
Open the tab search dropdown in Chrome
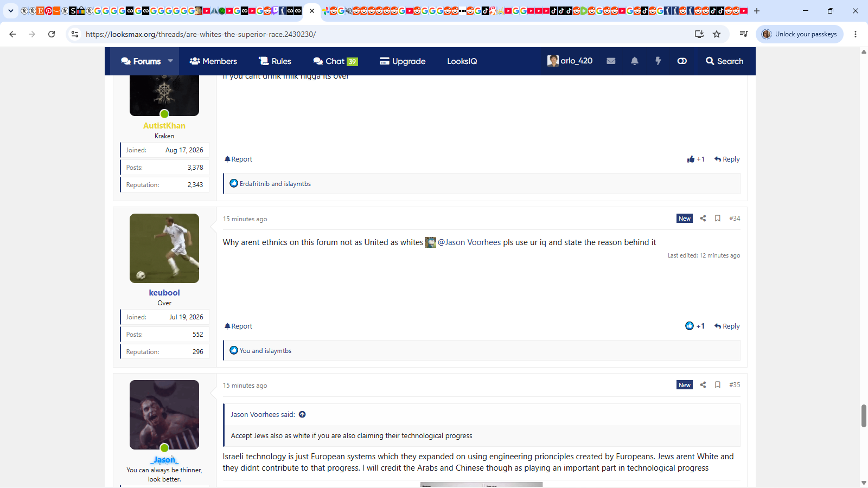pyautogui.click(x=10, y=11)
